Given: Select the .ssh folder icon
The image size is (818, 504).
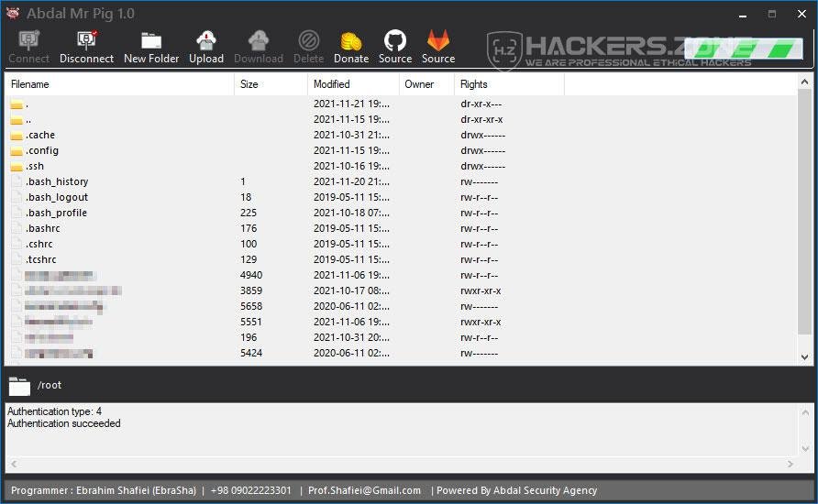Looking at the screenshot, I should pyautogui.click(x=17, y=167).
